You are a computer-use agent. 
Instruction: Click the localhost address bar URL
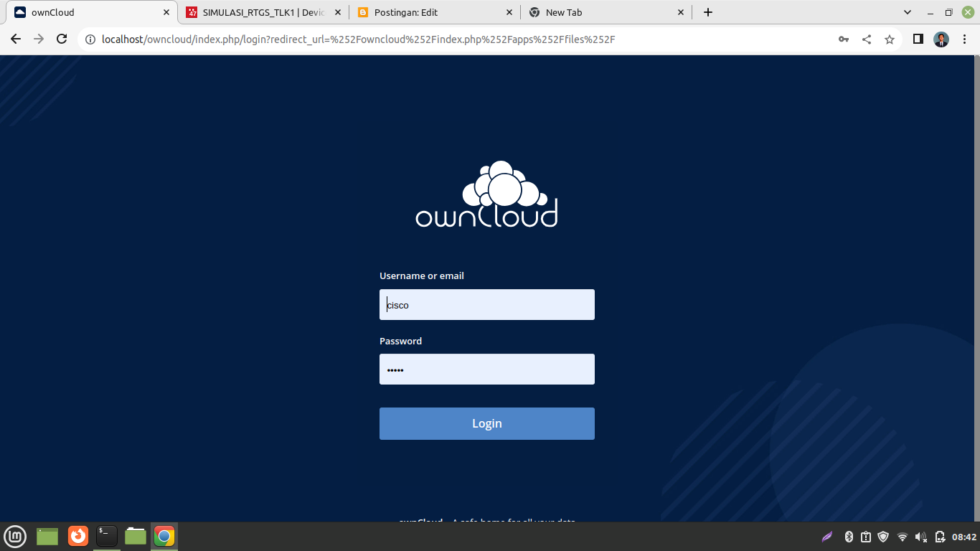pyautogui.click(x=359, y=39)
